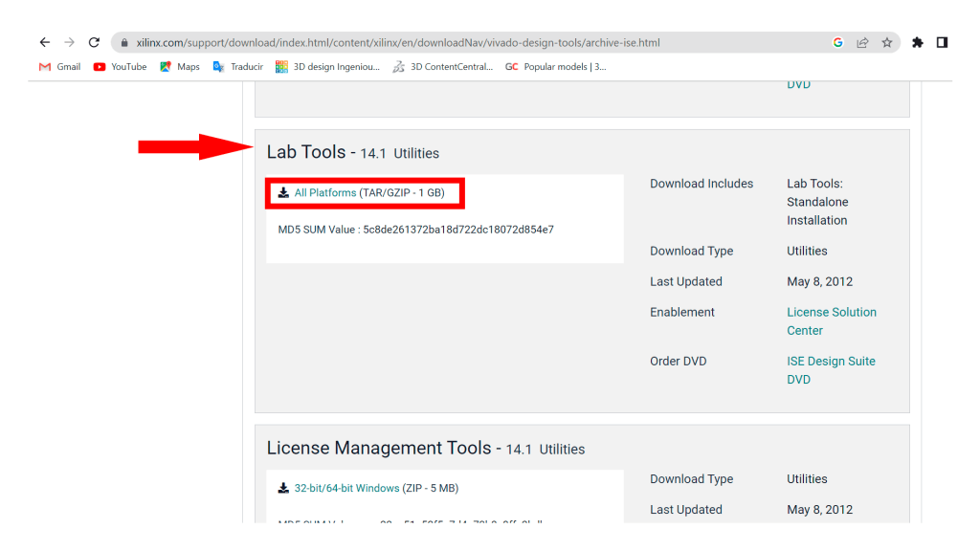Click the share page icon
980x551 pixels.
click(862, 43)
